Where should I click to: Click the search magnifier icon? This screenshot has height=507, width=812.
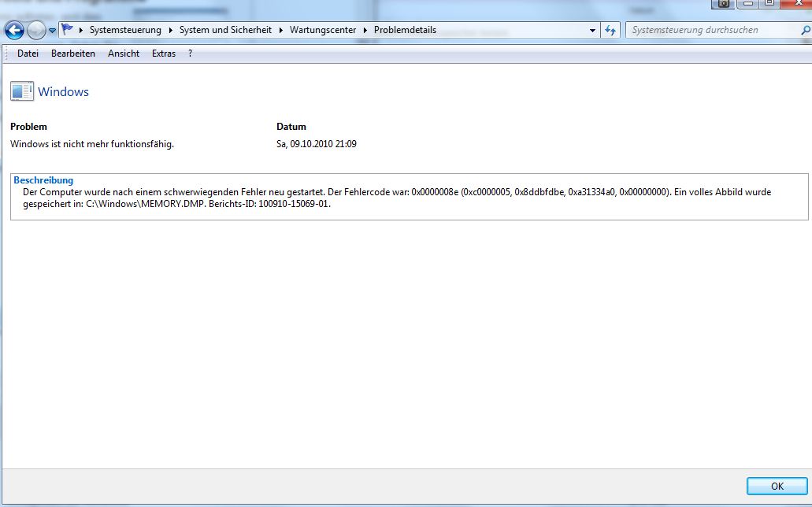(805, 30)
